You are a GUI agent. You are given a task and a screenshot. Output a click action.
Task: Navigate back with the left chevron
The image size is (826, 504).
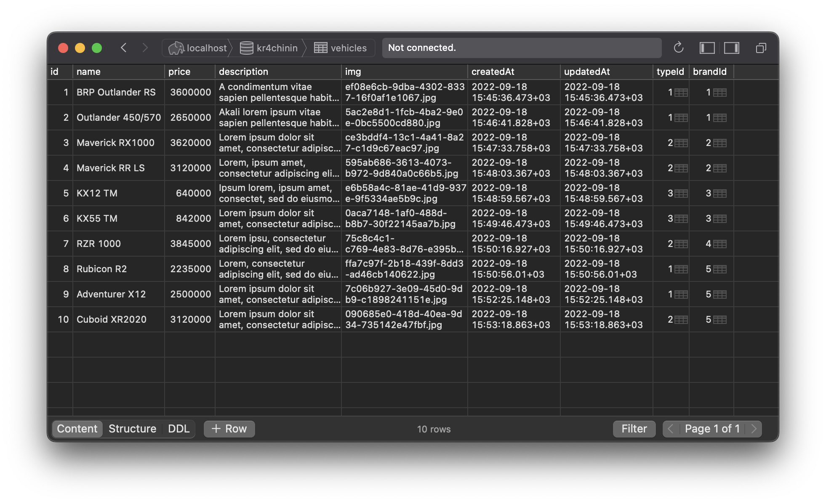tap(123, 48)
